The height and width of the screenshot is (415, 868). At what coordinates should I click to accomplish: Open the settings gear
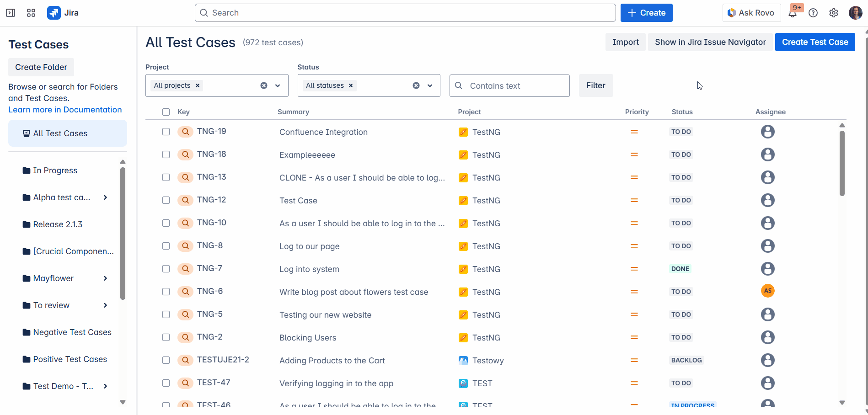pyautogui.click(x=834, y=13)
